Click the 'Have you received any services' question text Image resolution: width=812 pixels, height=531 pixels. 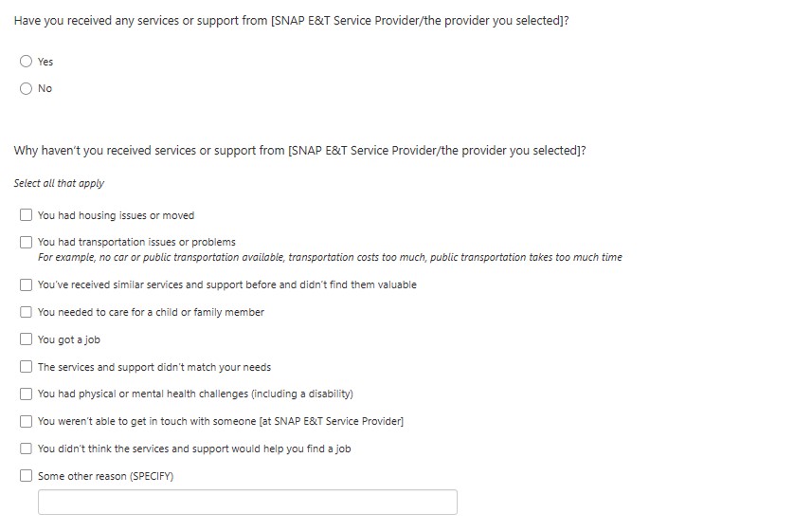pos(291,21)
